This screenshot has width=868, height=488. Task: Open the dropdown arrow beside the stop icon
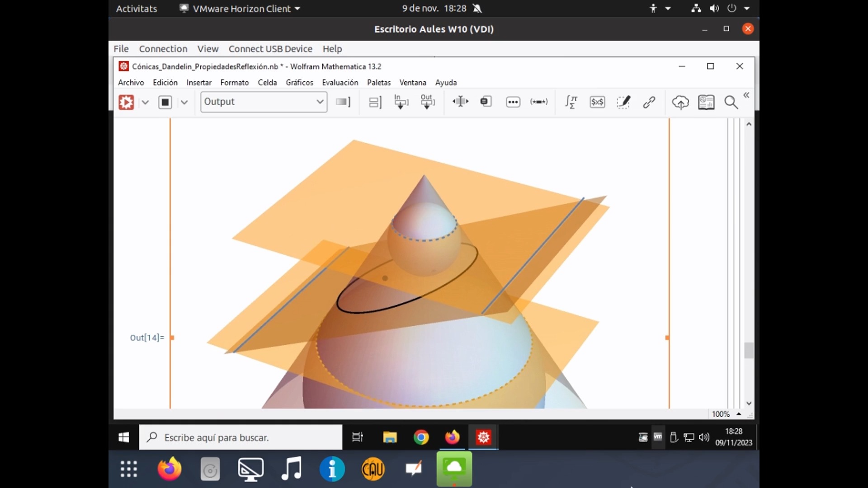[x=184, y=102]
